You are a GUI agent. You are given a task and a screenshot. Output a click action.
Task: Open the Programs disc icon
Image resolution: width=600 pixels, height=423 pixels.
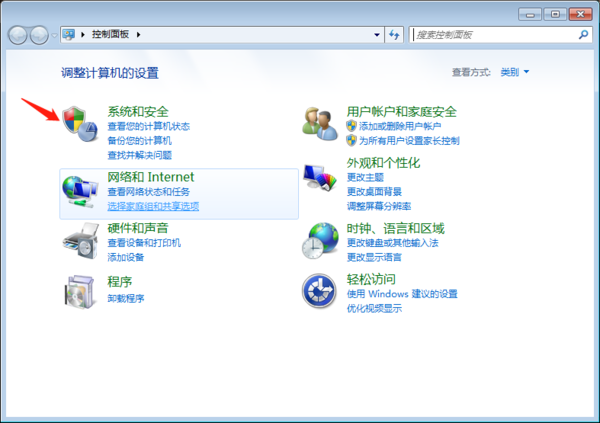pyautogui.click(x=79, y=292)
